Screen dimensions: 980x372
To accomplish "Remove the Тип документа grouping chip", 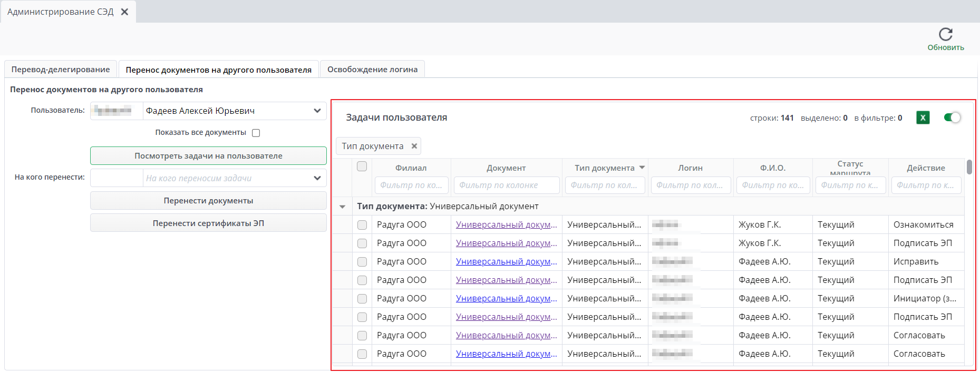I will point(414,146).
